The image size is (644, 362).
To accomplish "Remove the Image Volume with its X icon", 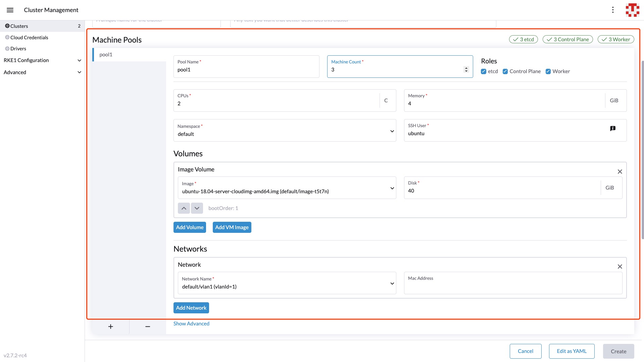I will click(620, 171).
